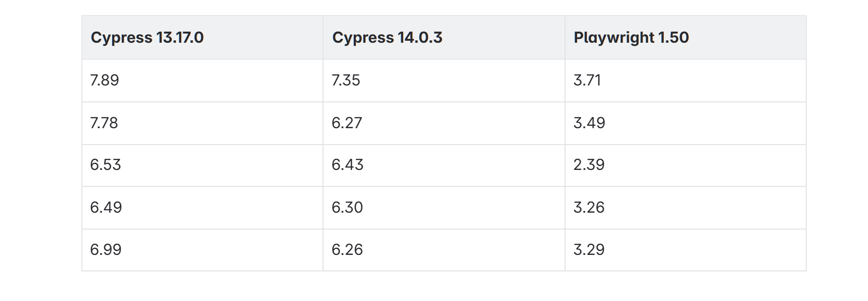Click the 6.30 entry

point(444,207)
